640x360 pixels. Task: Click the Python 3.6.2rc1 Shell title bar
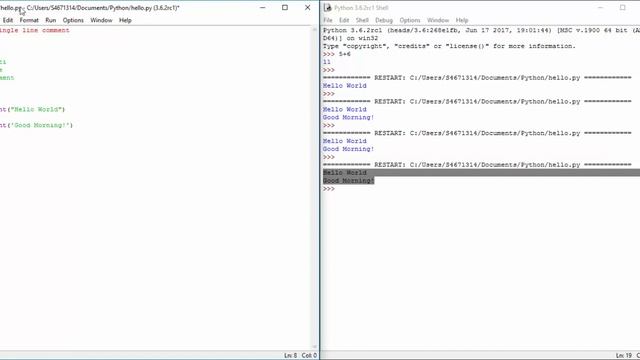pyautogui.click(x=361, y=8)
